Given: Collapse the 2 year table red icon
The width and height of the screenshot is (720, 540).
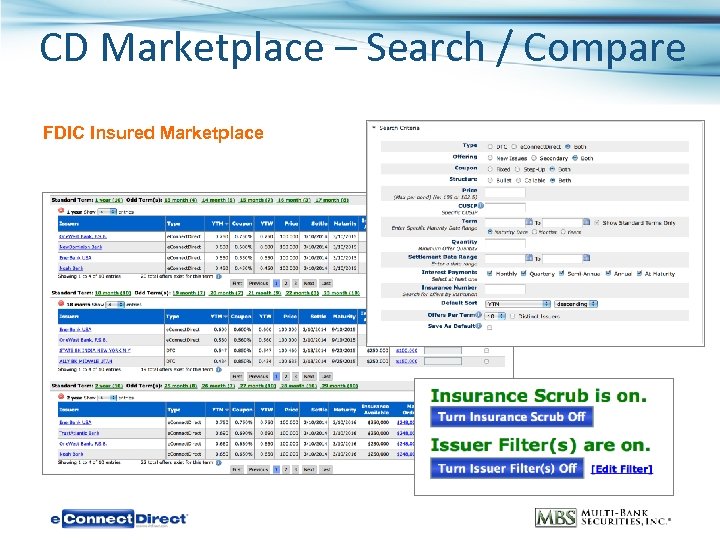Looking at the screenshot, I should pos(61,396).
